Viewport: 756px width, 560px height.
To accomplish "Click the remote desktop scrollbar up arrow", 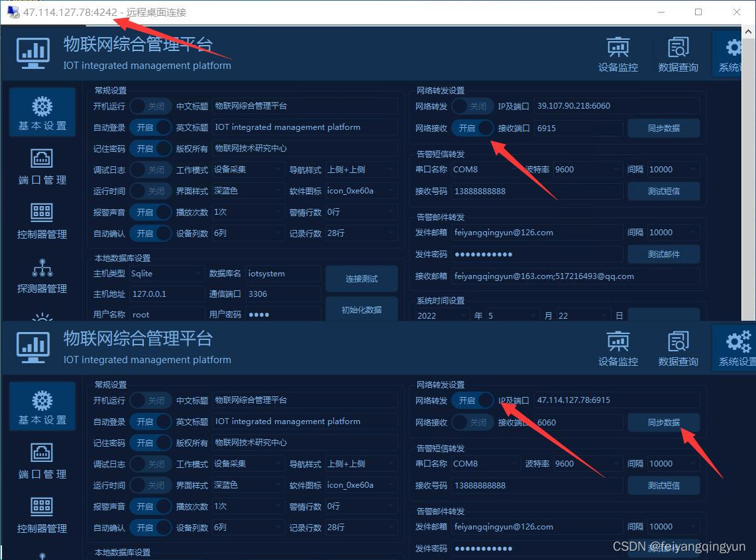I will pos(748,32).
